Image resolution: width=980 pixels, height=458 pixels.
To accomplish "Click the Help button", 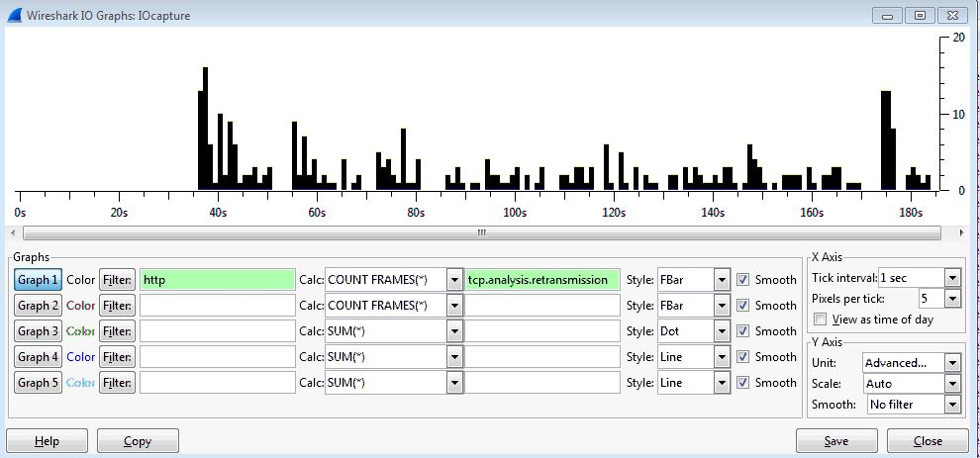I will [x=47, y=441].
